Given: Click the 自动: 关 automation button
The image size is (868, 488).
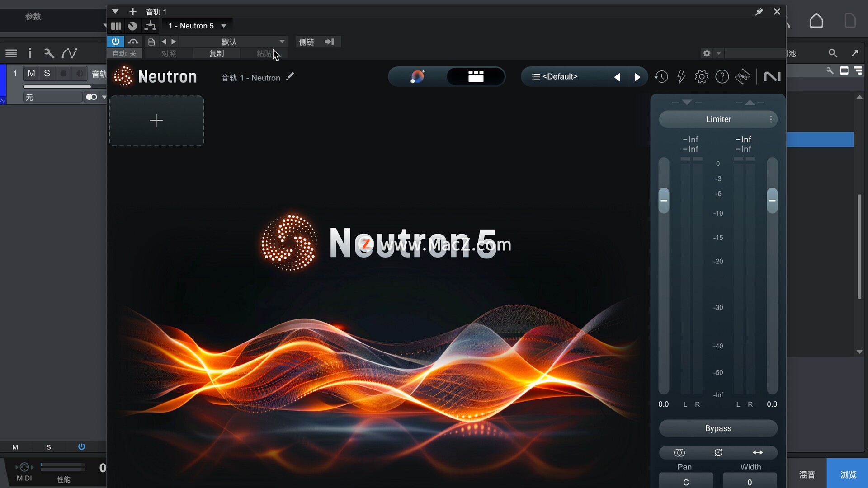Looking at the screenshot, I should click(124, 53).
